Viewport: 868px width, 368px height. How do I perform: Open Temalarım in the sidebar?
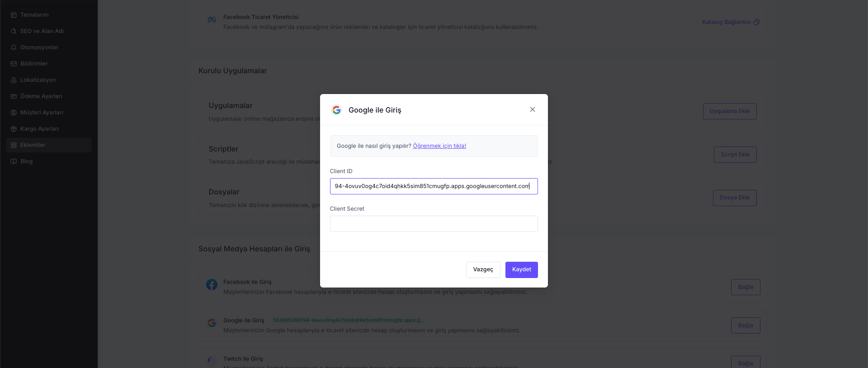point(49,15)
